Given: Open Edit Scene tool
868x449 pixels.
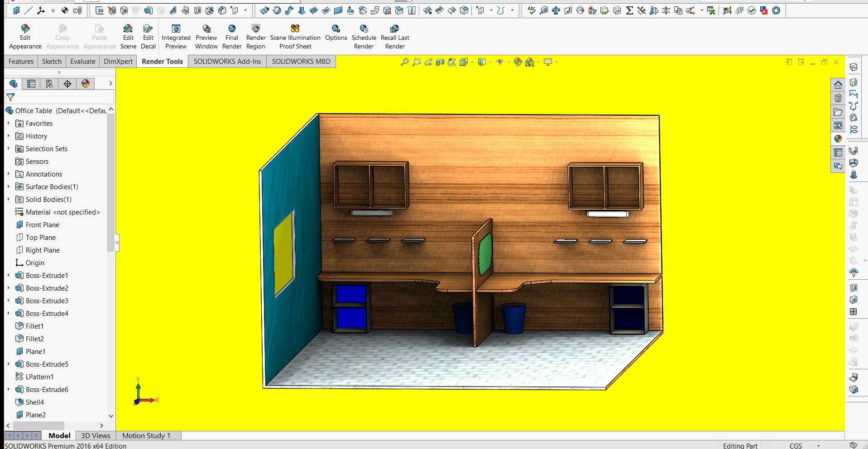Looking at the screenshot, I should (128, 37).
